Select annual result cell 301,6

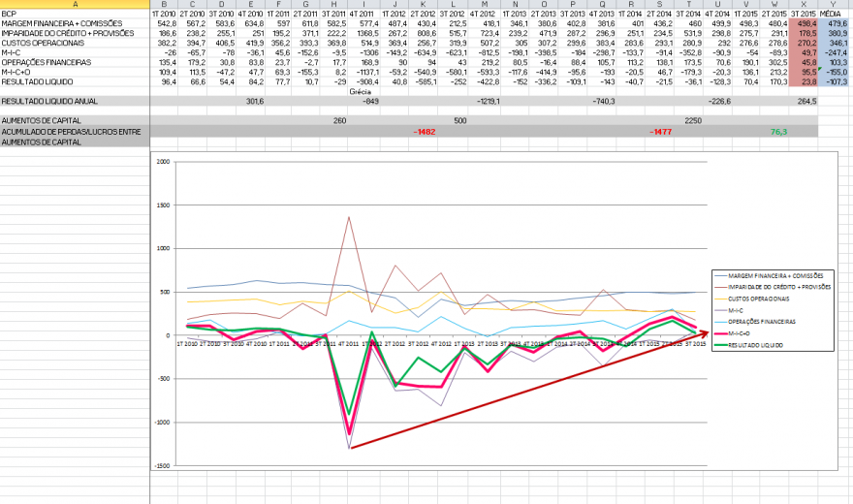pyautogui.click(x=250, y=101)
